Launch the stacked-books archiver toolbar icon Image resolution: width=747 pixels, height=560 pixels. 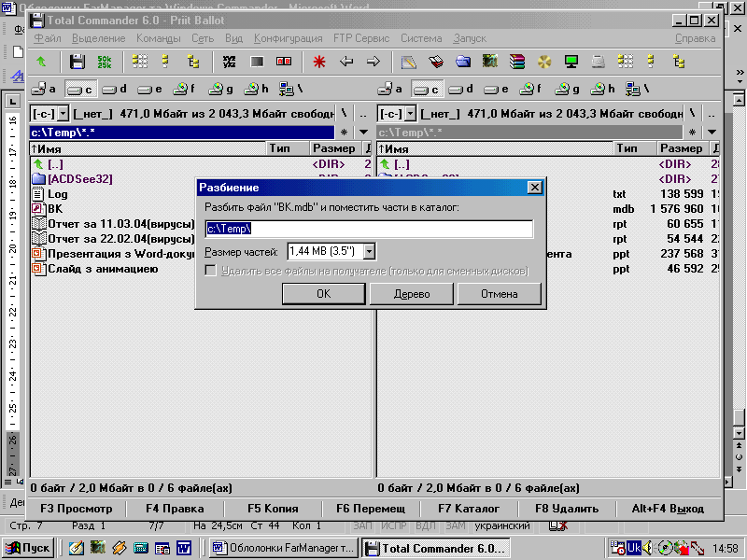click(517, 62)
